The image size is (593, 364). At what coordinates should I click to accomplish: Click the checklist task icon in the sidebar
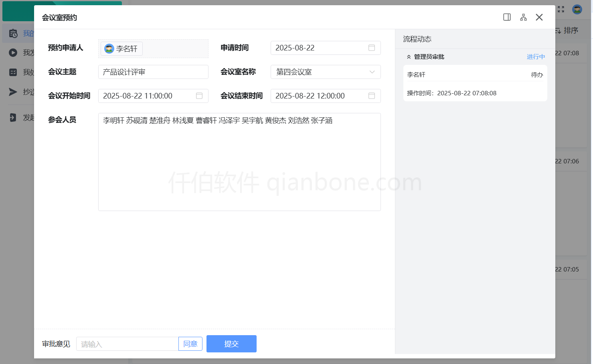pos(12,72)
